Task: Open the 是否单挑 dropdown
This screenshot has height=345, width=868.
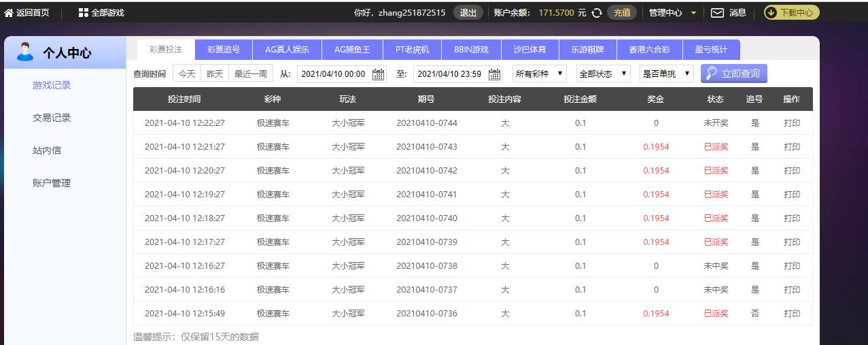Action: pos(667,73)
